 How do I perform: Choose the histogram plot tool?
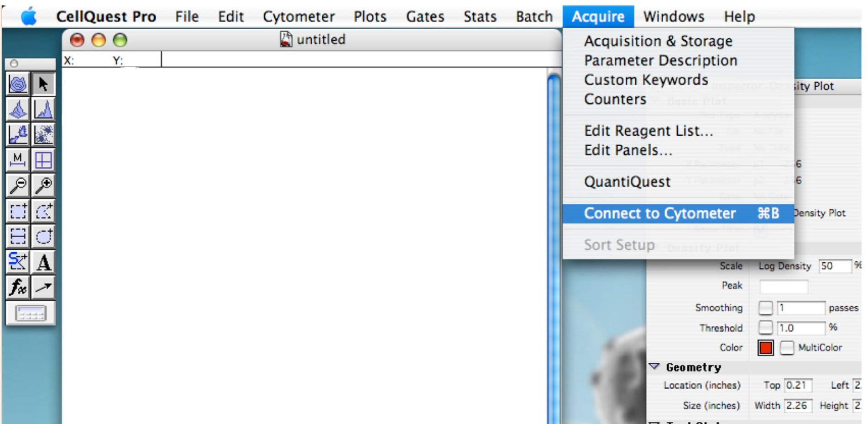click(43, 109)
